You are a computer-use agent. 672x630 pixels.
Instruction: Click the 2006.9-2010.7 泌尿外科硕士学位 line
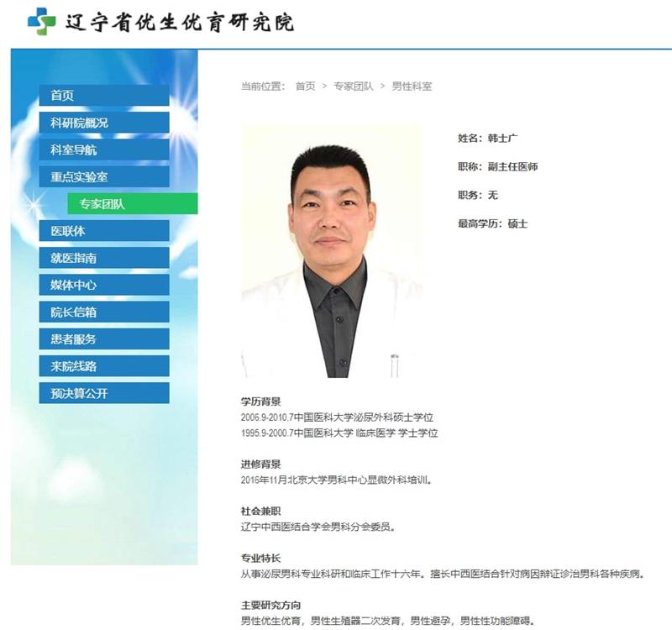pos(338,417)
